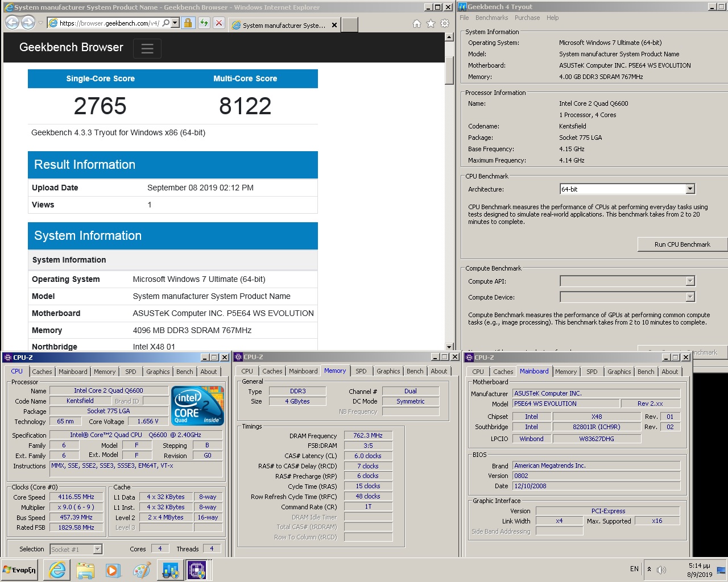Screen dimensions: 728x582
Task: Expand the Compute Device dropdown
Action: pos(690,297)
